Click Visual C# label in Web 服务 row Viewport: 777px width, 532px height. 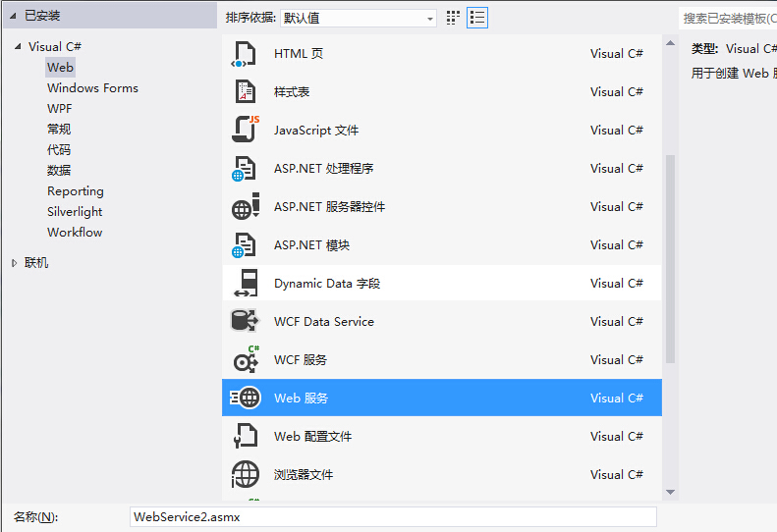click(617, 398)
